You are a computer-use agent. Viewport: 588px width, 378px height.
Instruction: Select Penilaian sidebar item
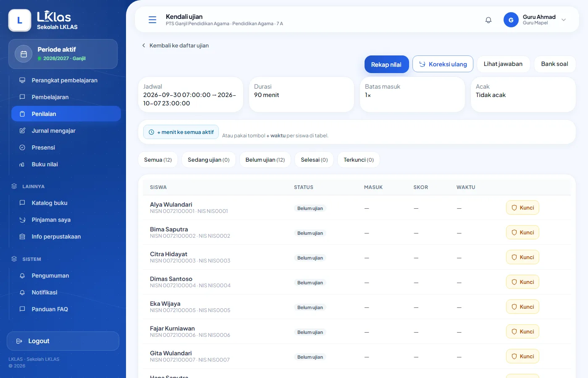(66, 114)
